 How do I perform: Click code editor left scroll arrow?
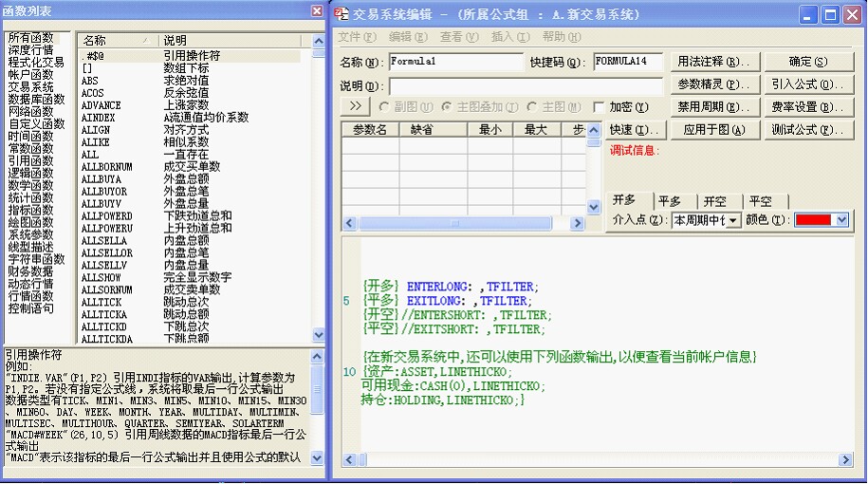point(349,459)
